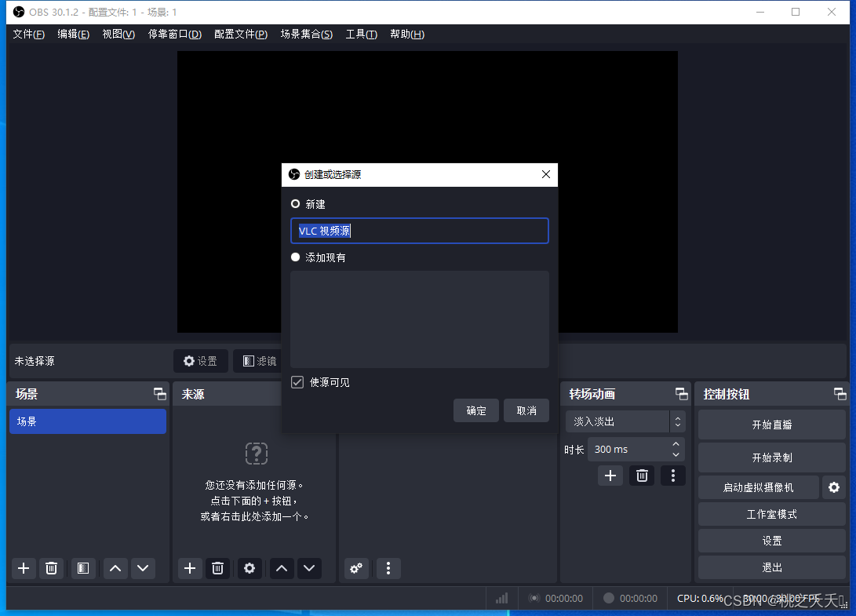Select the 新建 radio button

295,204
